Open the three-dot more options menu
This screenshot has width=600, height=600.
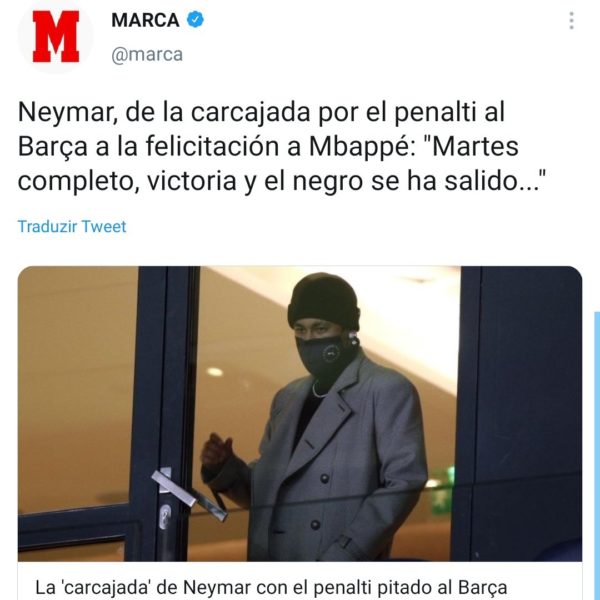tap(571, 21)
